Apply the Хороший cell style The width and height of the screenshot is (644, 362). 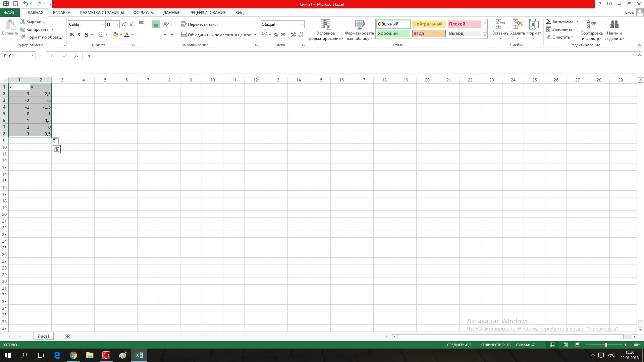coord(393,34)
